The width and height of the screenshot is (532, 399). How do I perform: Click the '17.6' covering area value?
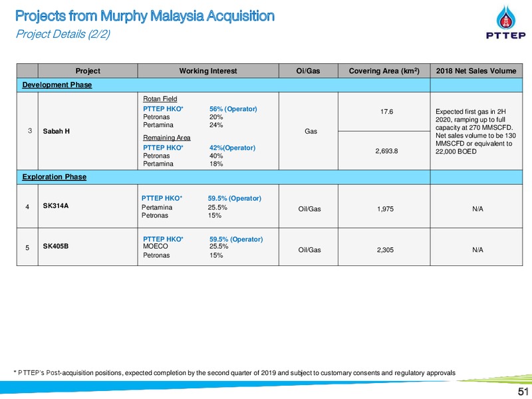(386, 112)
